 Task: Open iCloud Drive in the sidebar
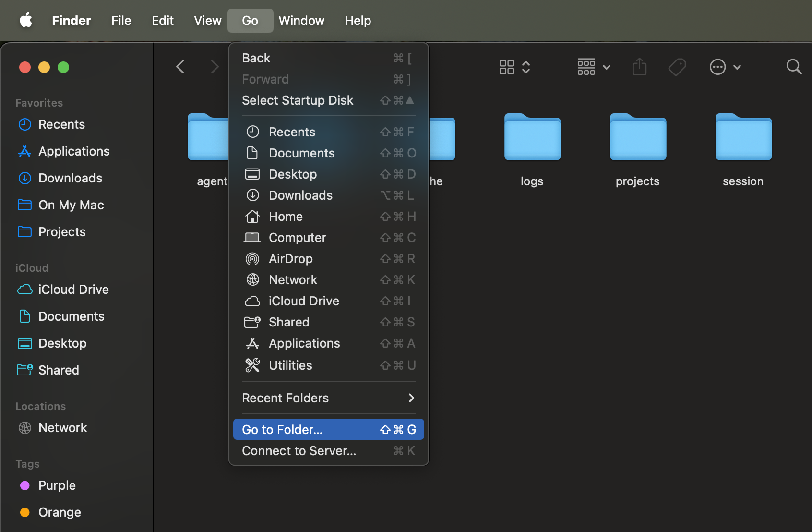[73, 290]
